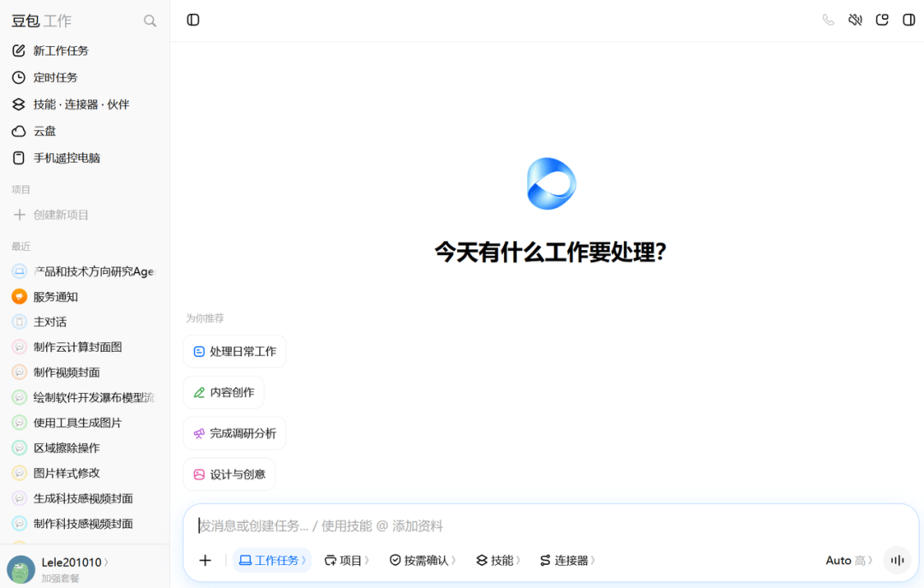
Task: Toggle the muted speaker icon
Action: 855,20
